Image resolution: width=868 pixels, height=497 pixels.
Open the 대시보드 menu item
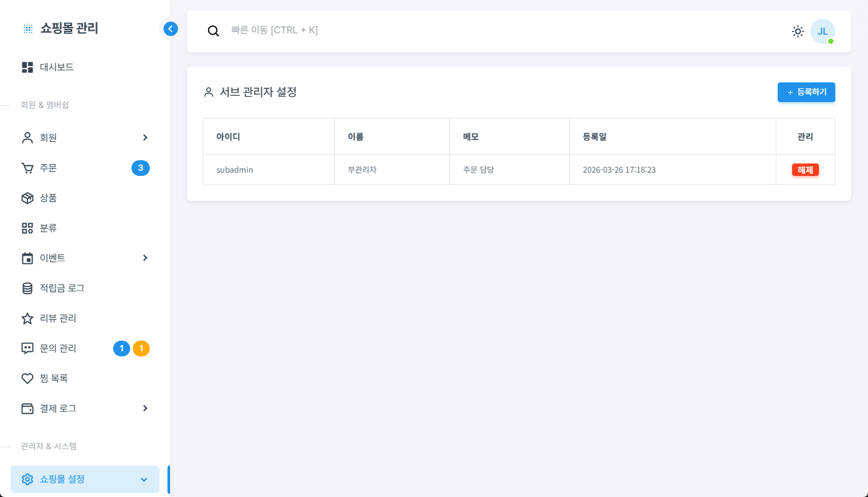pos(57,67)
